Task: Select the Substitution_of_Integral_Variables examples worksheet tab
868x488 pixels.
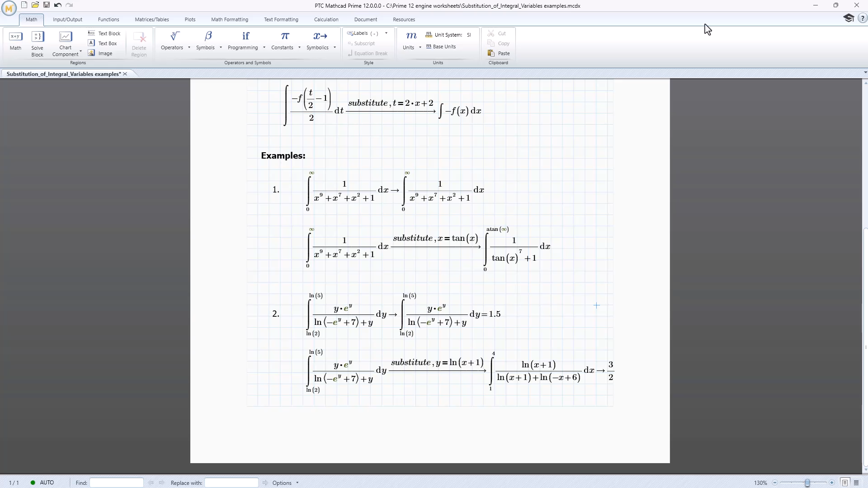Action: click(x=63, y=74)
